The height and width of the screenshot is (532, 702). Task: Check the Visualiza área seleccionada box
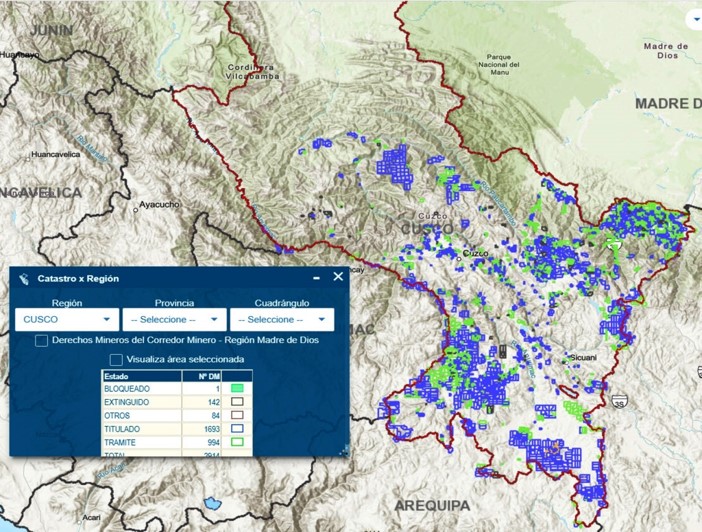(x=116, y=359)
